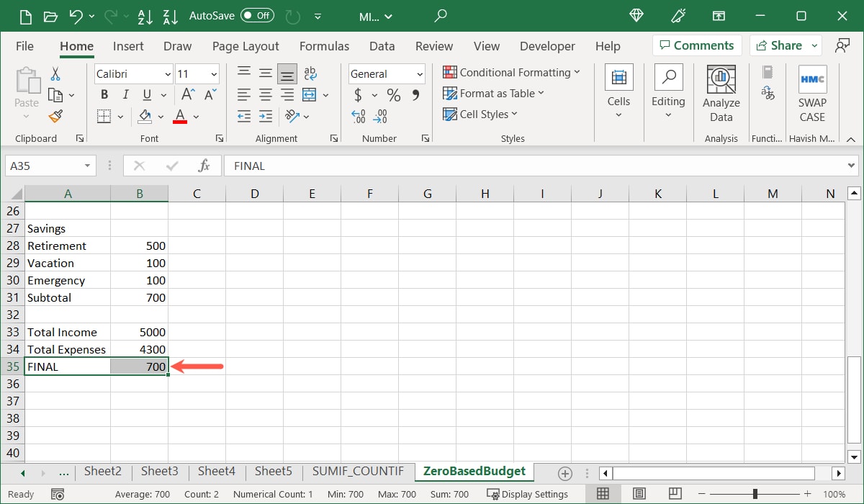
Task: Toggle Middle Align in Alignment group
Action: [266, 73]
